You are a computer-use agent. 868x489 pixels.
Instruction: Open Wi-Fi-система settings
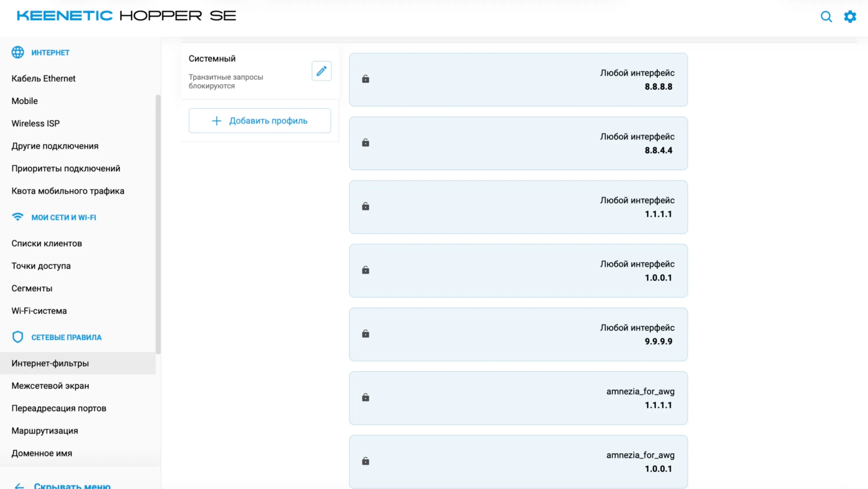tap(39, 311)
